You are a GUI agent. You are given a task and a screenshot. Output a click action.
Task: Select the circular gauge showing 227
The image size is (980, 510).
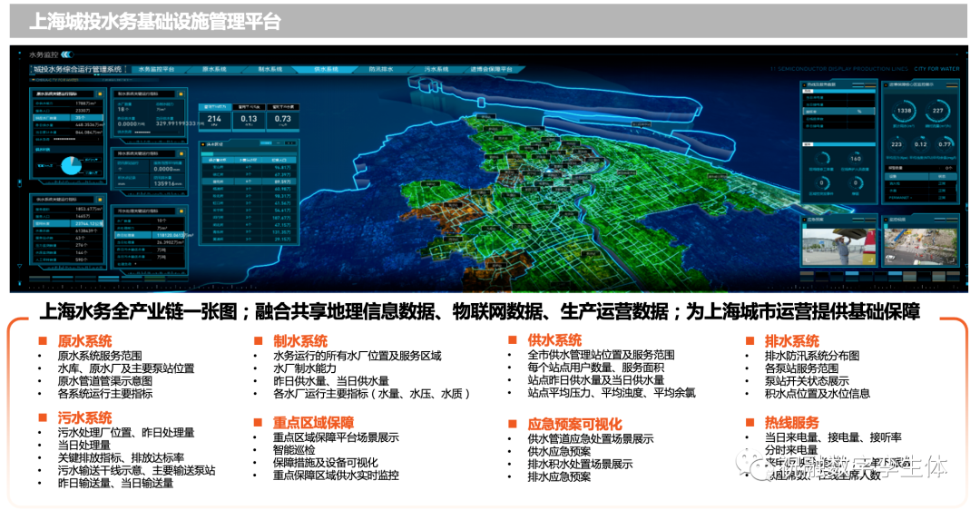click(x=938, y=111)
